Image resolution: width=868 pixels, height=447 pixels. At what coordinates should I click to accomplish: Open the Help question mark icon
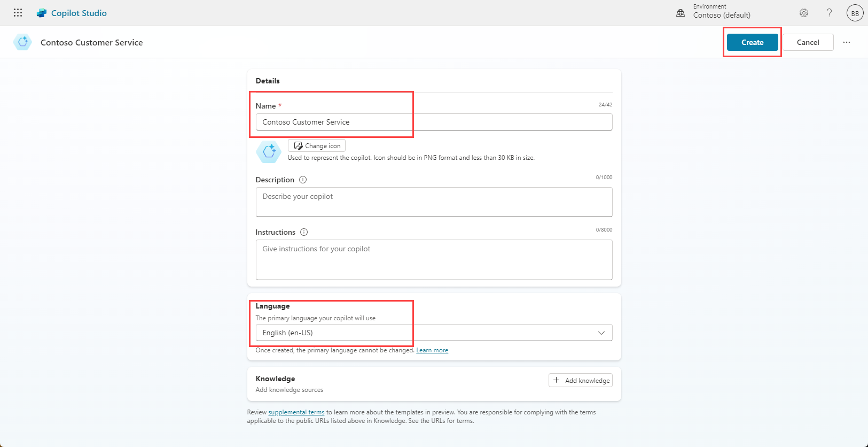(x=829, y=13)
